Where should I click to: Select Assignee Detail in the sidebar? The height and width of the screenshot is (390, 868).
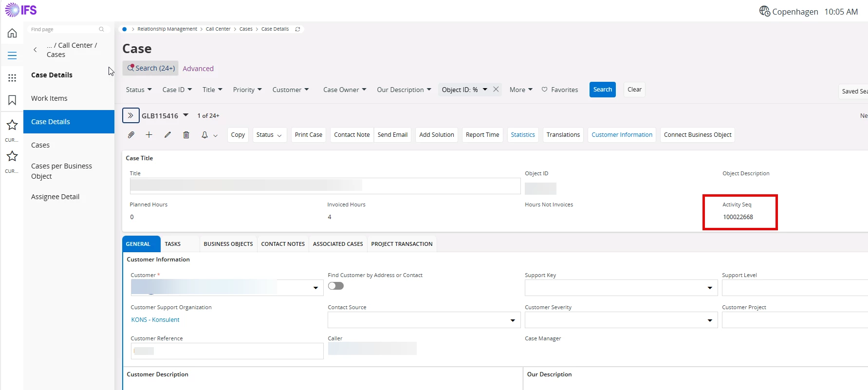pyautogui.click(x=69, y=197)
